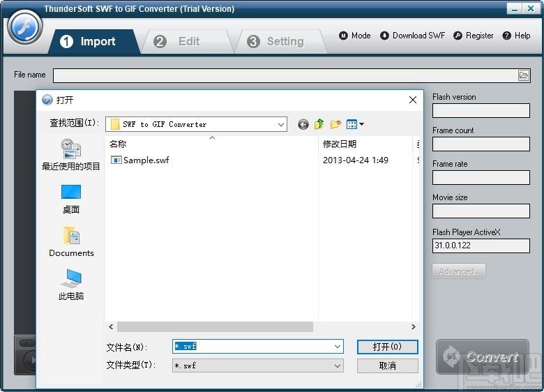Viewport: 544px width, 392px height.
Task: Click the right arrow on the horizontal scrollbar
Action: coord(413,326)
